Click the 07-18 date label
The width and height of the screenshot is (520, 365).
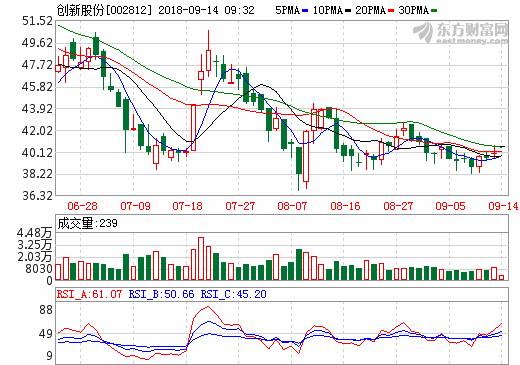point(187,206)
